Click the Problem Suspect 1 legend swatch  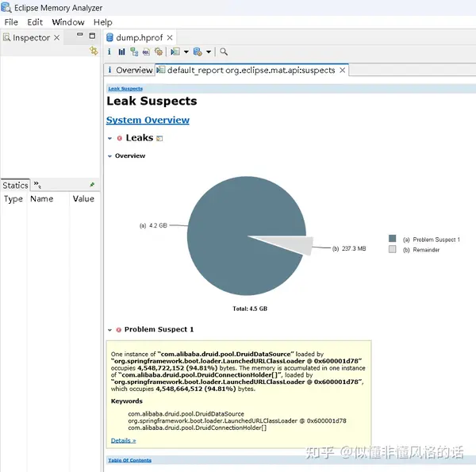(x=392, y=239)
